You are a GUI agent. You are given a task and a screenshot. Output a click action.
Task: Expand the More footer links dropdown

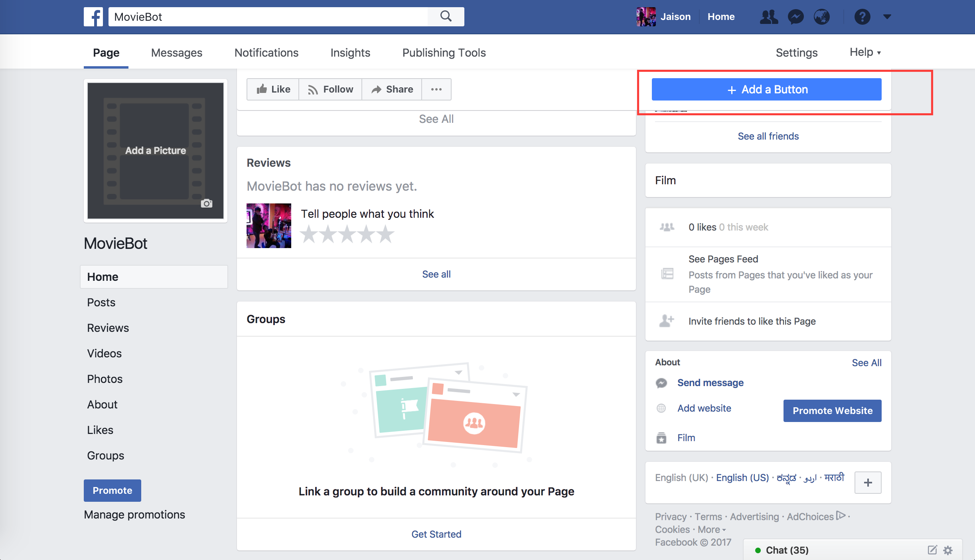point(712,530)
